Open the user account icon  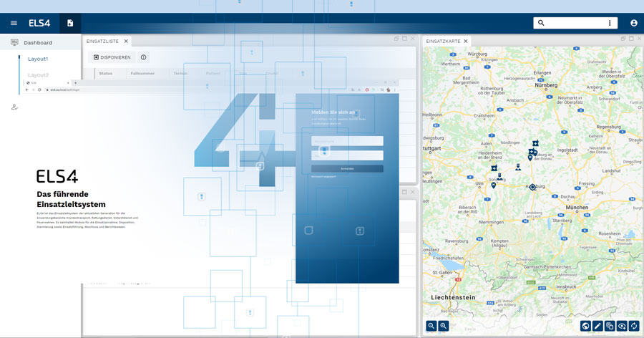pyautogui.click(x=634, y=23)
